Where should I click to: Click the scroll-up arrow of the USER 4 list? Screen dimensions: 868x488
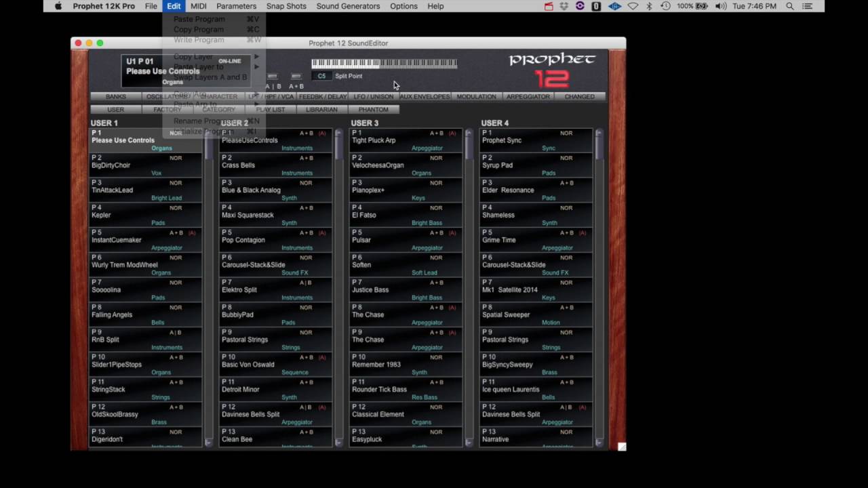click(599, 132)
